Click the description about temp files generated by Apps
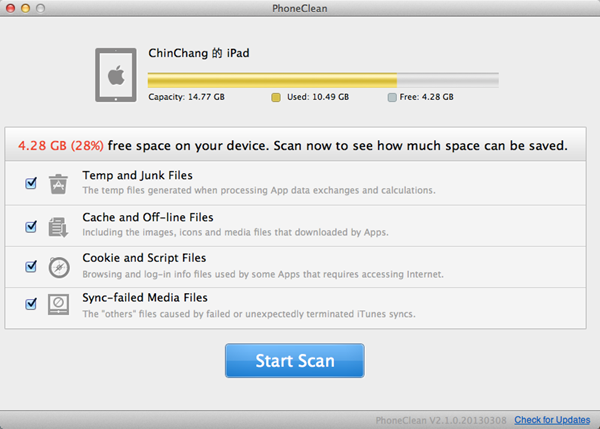This screenshot has width=600, height=429. [259, 190]
